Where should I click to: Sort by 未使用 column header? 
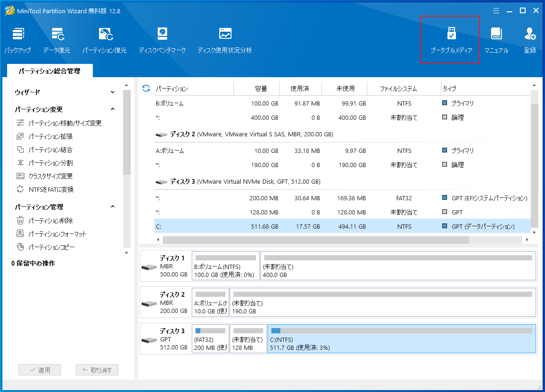coord(344,88)
